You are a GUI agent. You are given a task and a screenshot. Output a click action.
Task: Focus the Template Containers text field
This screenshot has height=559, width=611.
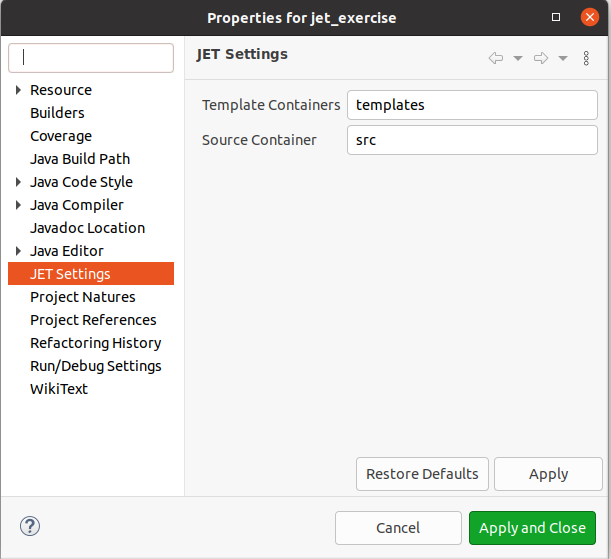click(472, 105)
